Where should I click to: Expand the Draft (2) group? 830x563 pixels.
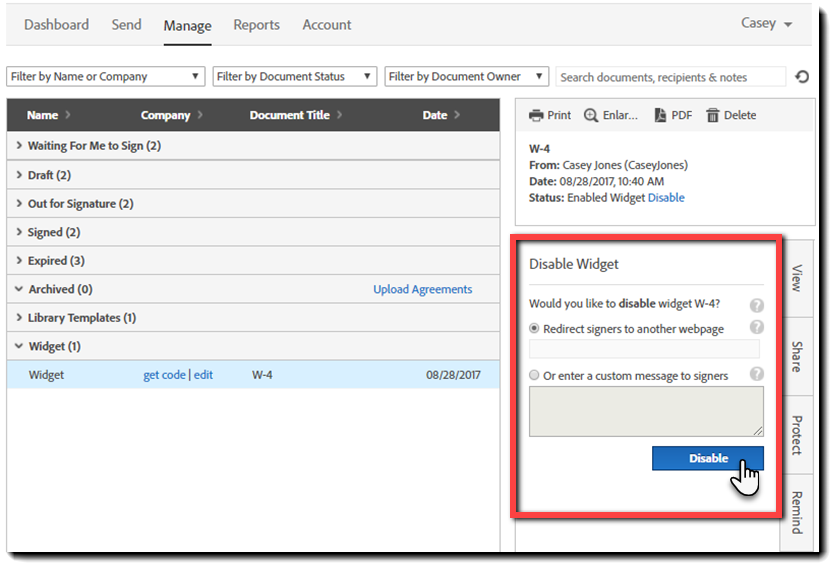19,175
